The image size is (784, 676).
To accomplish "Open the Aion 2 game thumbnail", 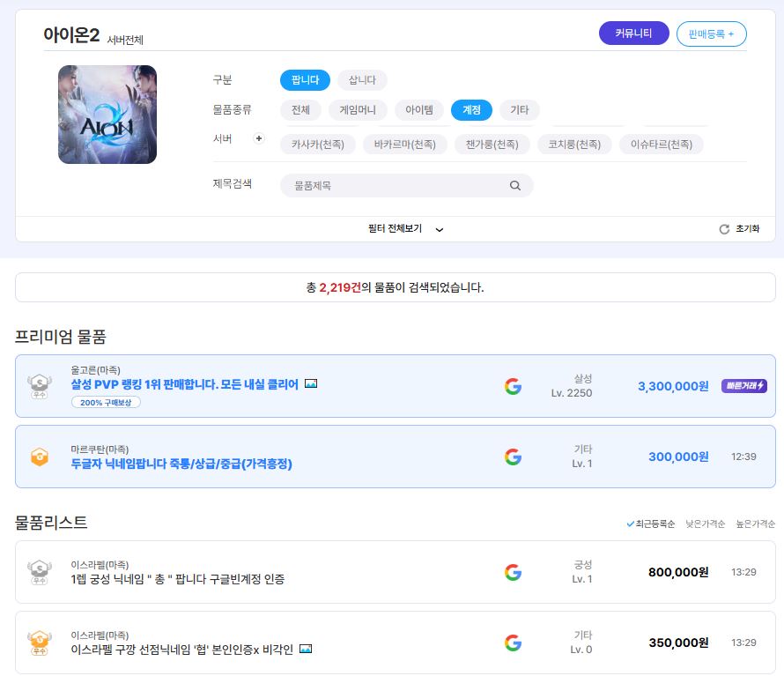I will click(x=107, y=115).
